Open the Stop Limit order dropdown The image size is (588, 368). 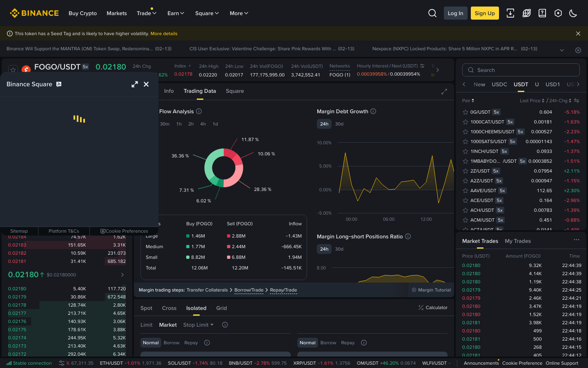(x=198, y=325)
